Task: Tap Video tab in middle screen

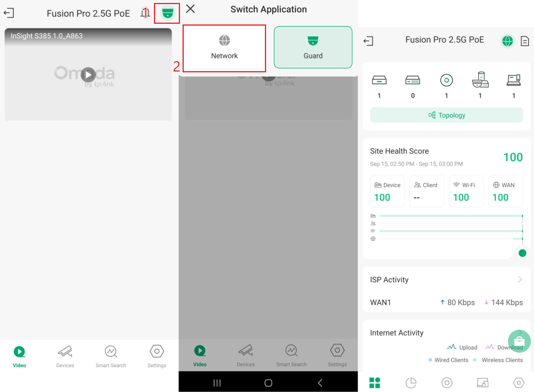Action: (x=200, y=355)
